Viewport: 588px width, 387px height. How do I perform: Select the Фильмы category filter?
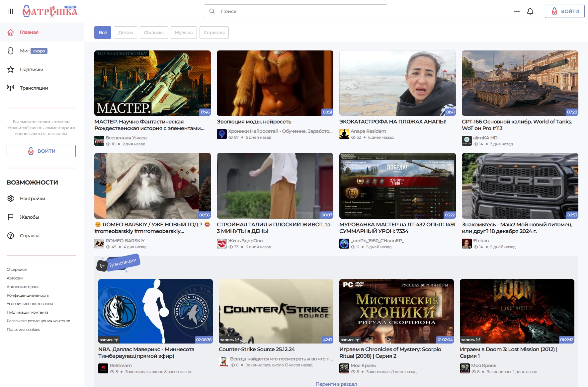click(x=154, y=33)
